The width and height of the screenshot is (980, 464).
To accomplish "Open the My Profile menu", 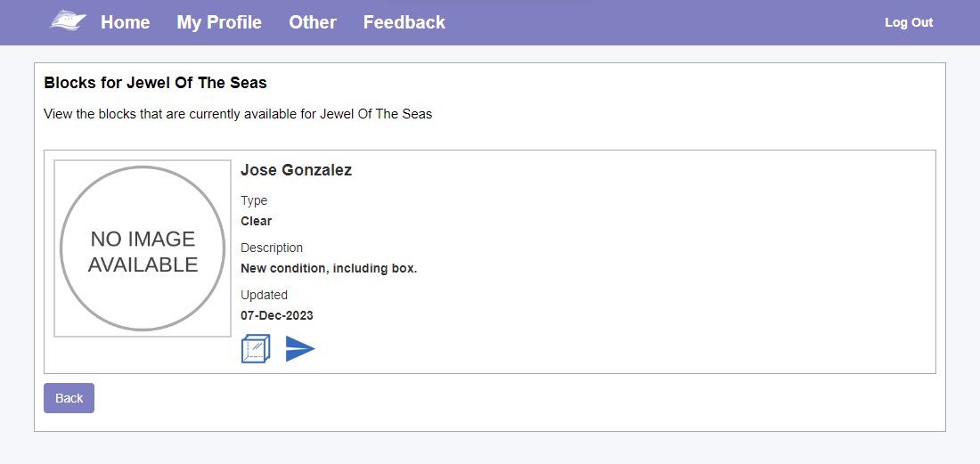I will pos(219,22).
